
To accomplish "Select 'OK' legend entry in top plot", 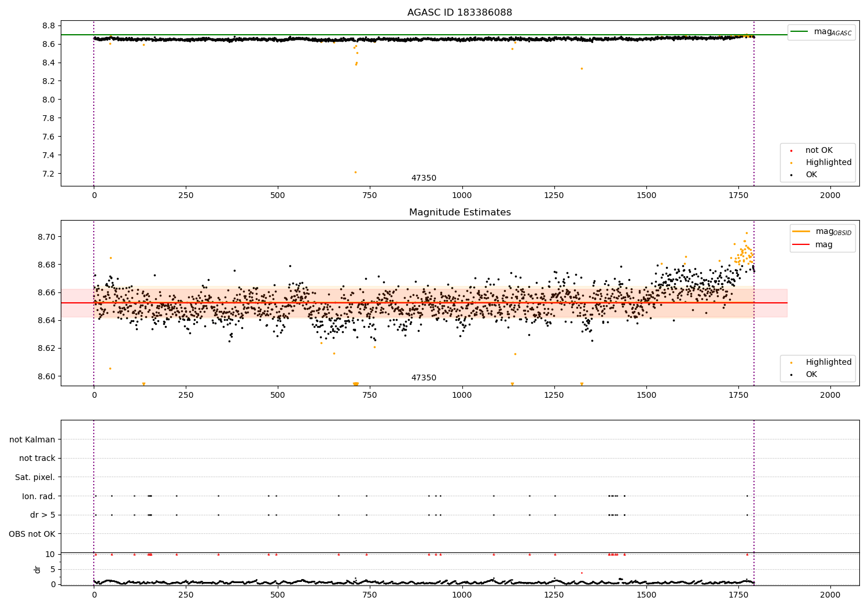I will (x=811, y=175).
